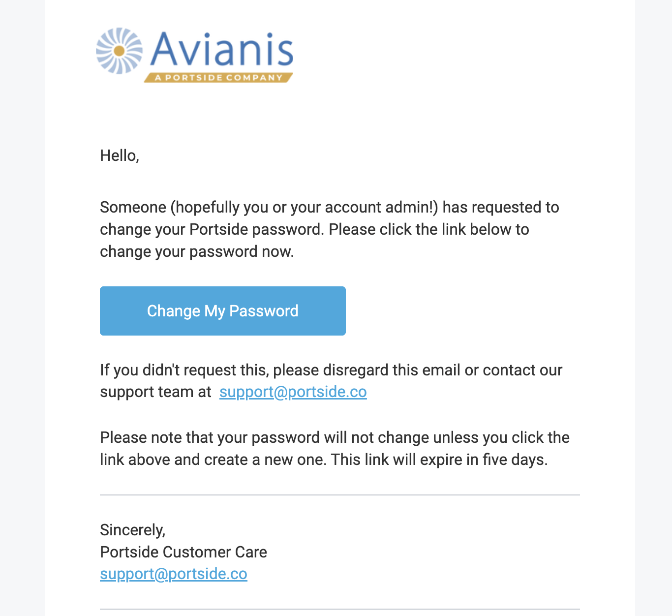Click the divider line above "Sincerely,"
The width and height of the screenshot is (672, 616).
[x=339, y=495]
